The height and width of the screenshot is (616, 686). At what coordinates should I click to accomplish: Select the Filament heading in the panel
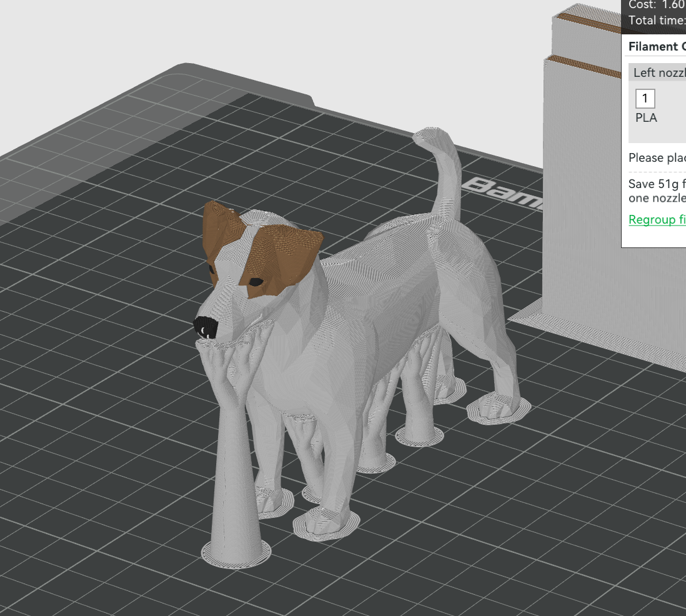(657, 46)
